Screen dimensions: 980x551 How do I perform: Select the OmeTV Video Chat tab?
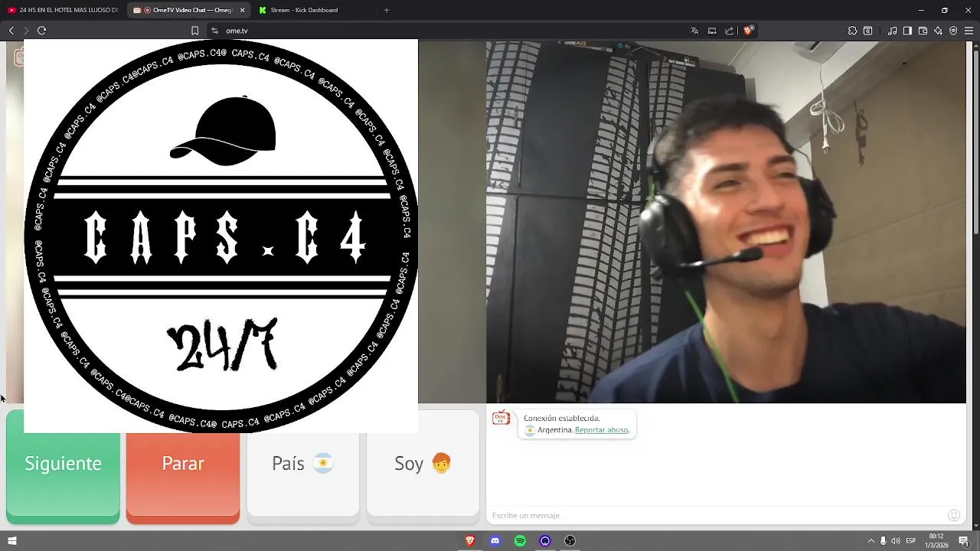pos(188,10)
